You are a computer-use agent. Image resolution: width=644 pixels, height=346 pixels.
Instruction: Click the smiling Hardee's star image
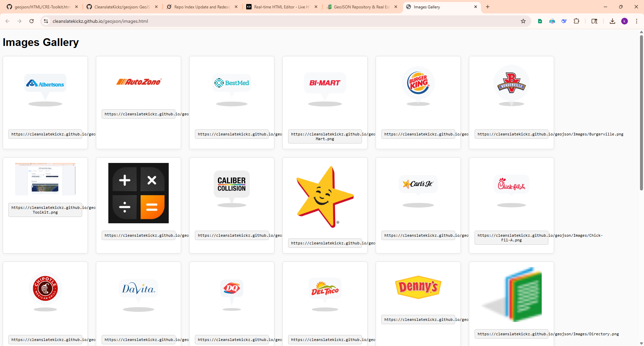click(325, 197)
